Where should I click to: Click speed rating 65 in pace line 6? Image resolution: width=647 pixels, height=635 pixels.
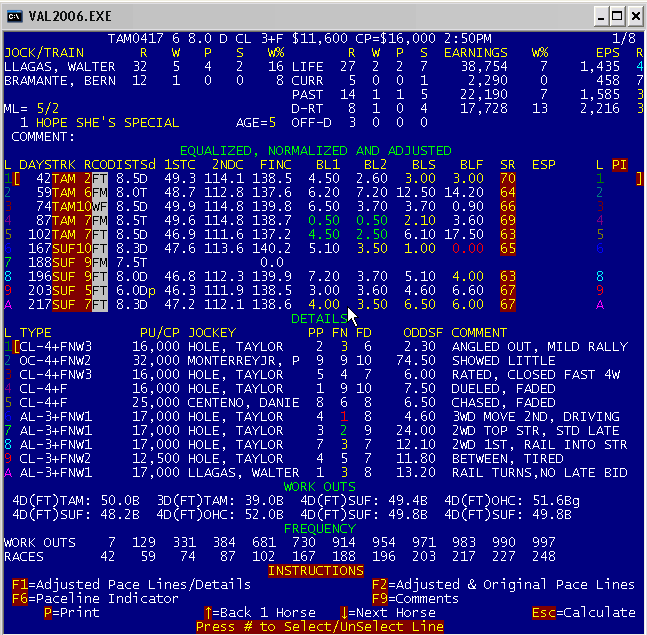pos(508,249)
